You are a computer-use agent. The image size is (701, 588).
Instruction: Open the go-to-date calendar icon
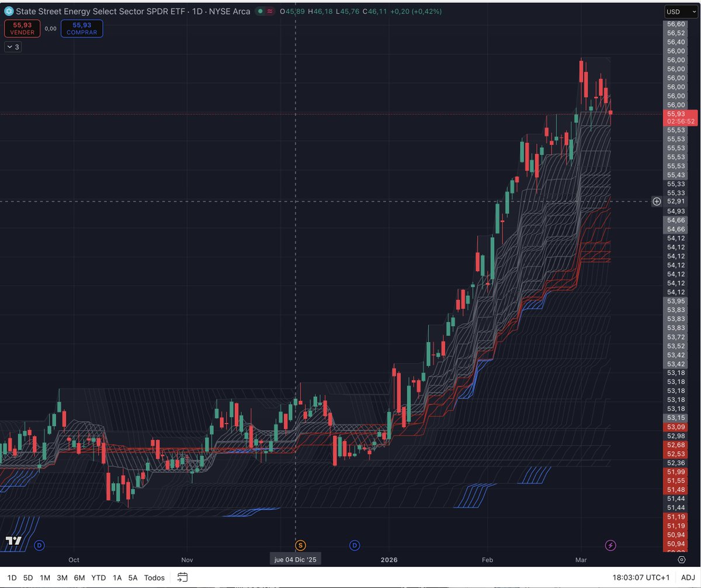[x=182, y=577]
